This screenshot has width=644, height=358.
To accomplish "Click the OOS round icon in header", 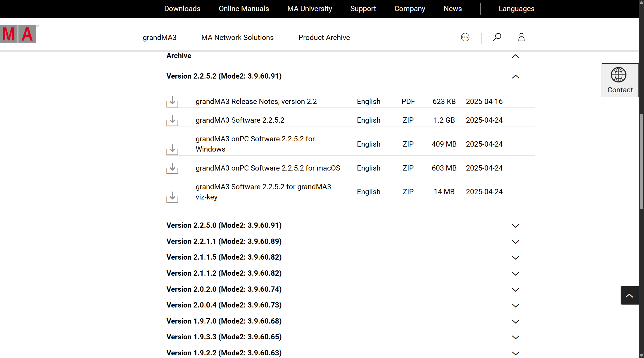I will (x=465, y=37).
